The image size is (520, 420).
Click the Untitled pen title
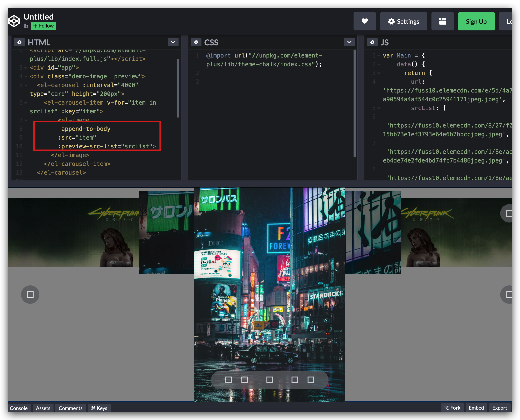pyautogui.click(x=39, y=16)
